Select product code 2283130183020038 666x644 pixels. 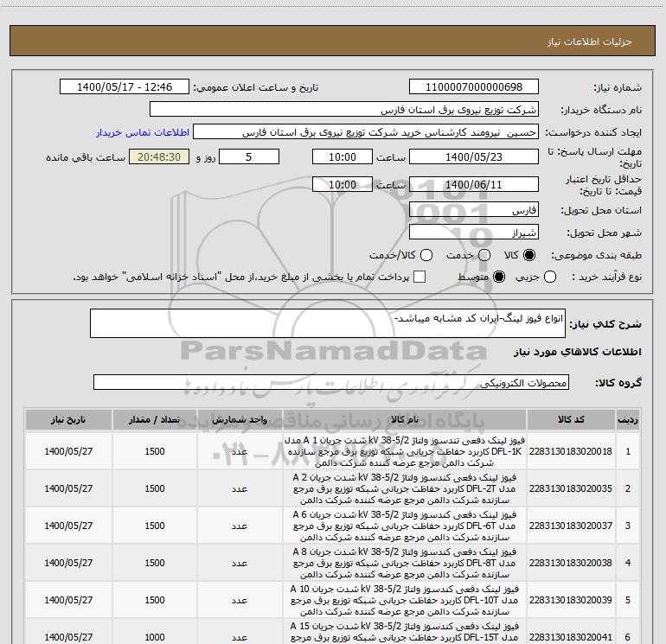tap(571, 563)
